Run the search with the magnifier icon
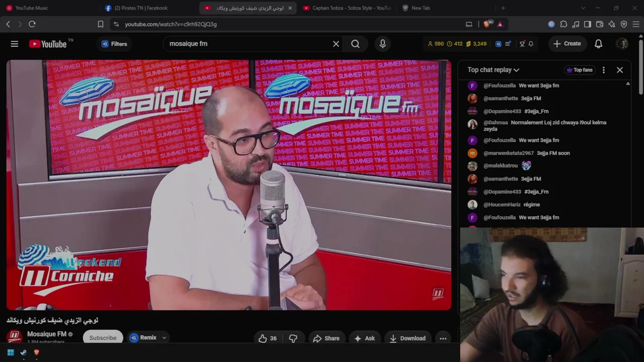Screen dimensions: 644x362 tap(355, 44)
